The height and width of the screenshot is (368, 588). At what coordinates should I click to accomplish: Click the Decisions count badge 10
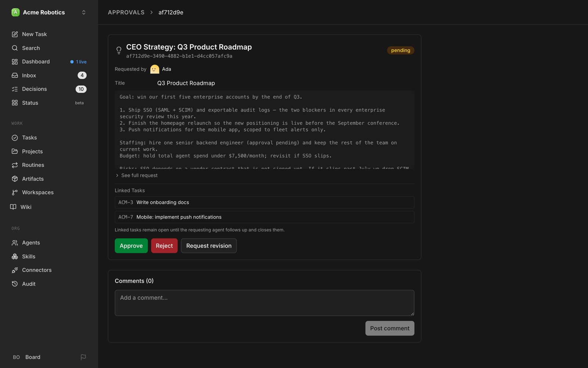81,89
